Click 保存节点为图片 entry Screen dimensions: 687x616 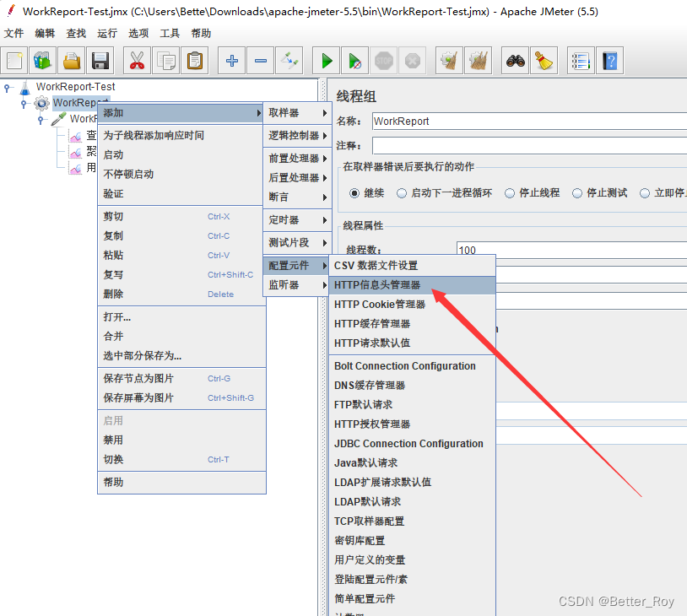181,379
